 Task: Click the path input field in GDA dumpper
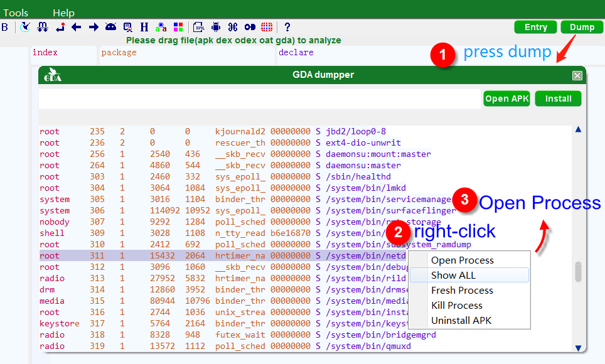(x=260, y=99)
